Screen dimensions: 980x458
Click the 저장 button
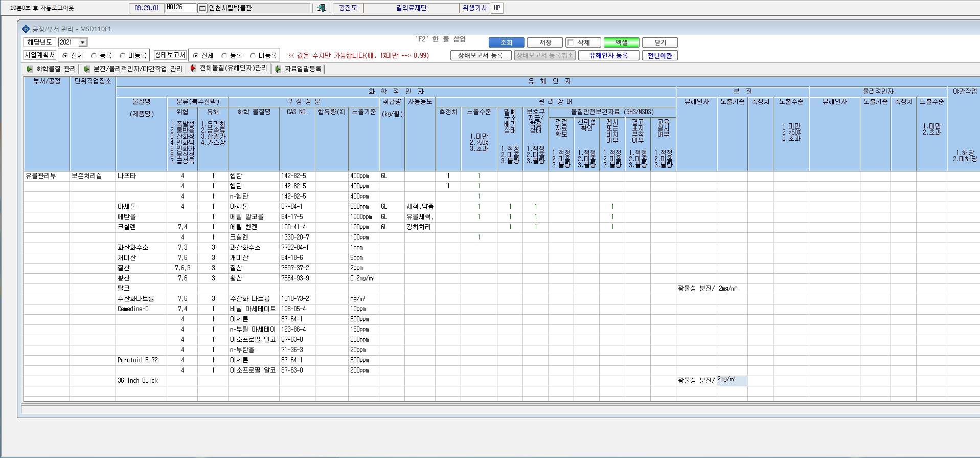pos(545,42)
